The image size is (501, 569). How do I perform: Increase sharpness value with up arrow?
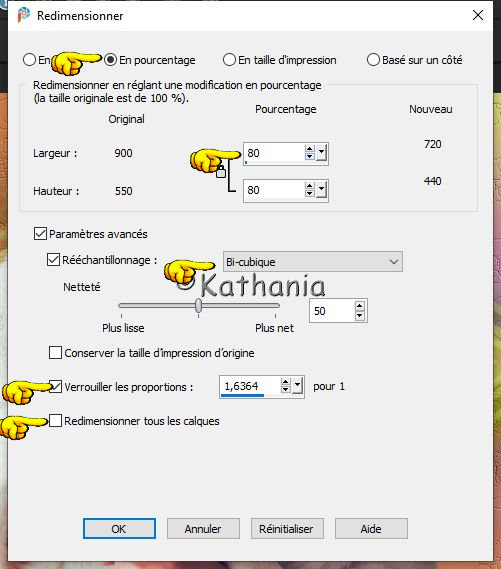(360, 306)
